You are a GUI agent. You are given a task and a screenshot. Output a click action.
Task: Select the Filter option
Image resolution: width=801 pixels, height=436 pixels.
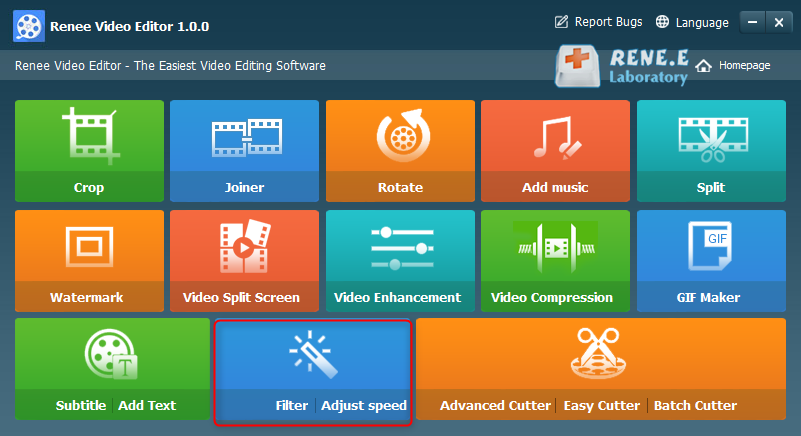(x=291, y=405)
